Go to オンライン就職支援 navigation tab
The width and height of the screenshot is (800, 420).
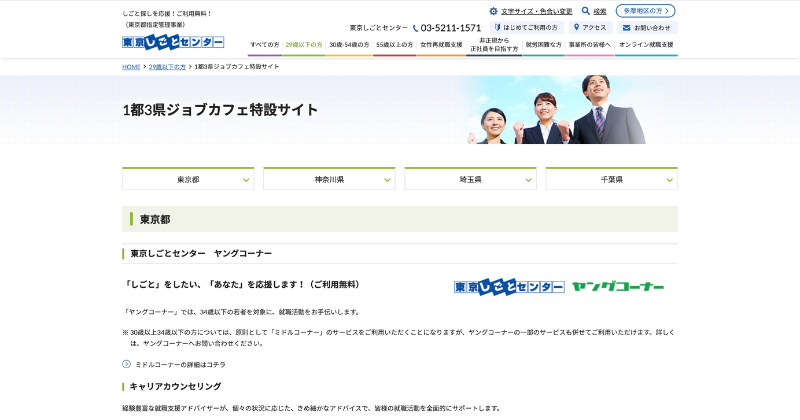pyautogui.click(x=646, y=45)
